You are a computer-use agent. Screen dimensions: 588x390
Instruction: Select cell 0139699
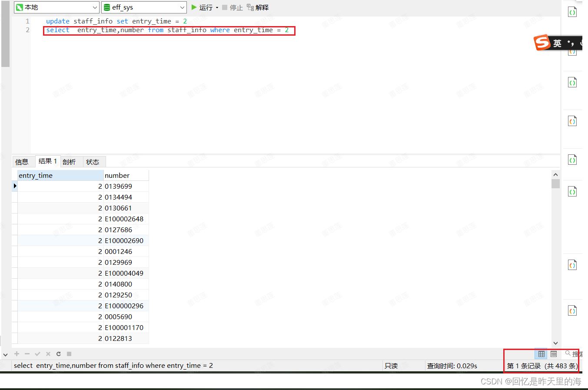click(126, 186)
